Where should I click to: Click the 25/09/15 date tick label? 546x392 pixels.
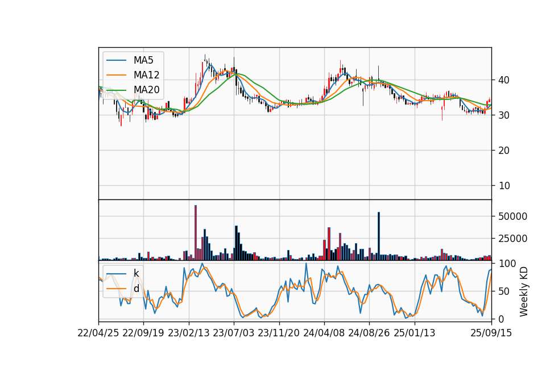click(x=491, y=333)
